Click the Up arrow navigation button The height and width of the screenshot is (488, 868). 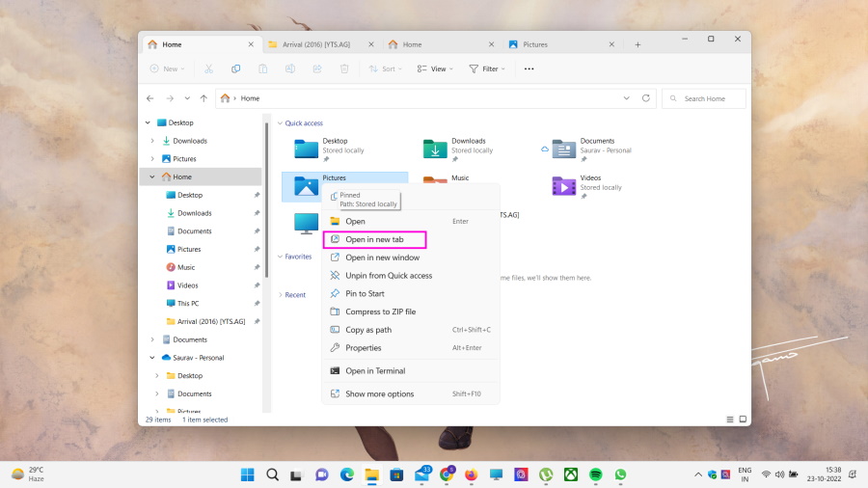coord(203,98)
